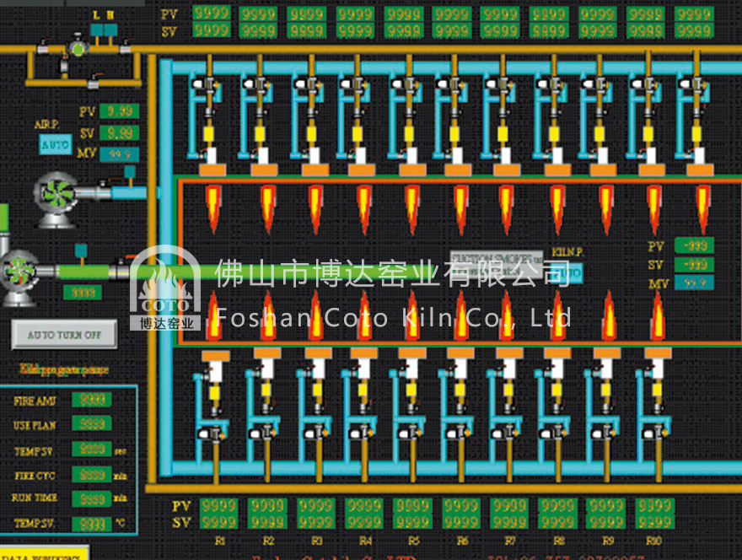The width and height of the screenshot is (742, 560).
Task: Click the AIR.P. MV value field
Action: point(120,154)
